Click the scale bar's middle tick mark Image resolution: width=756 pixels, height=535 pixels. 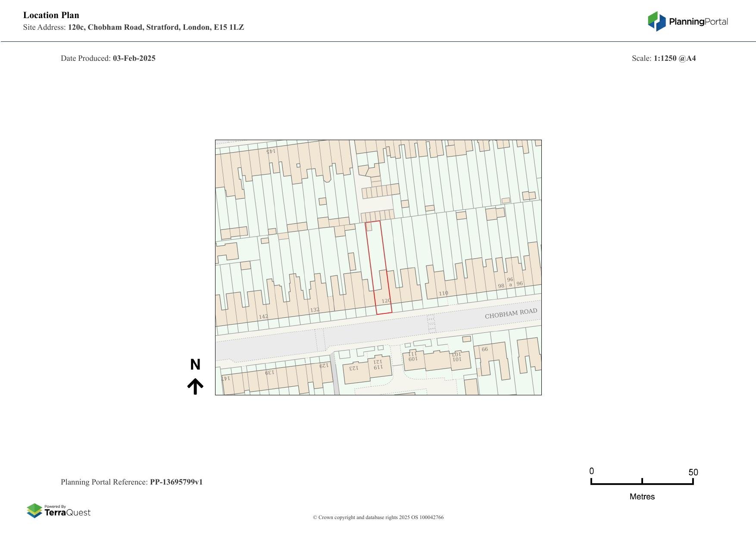(642, 481)
